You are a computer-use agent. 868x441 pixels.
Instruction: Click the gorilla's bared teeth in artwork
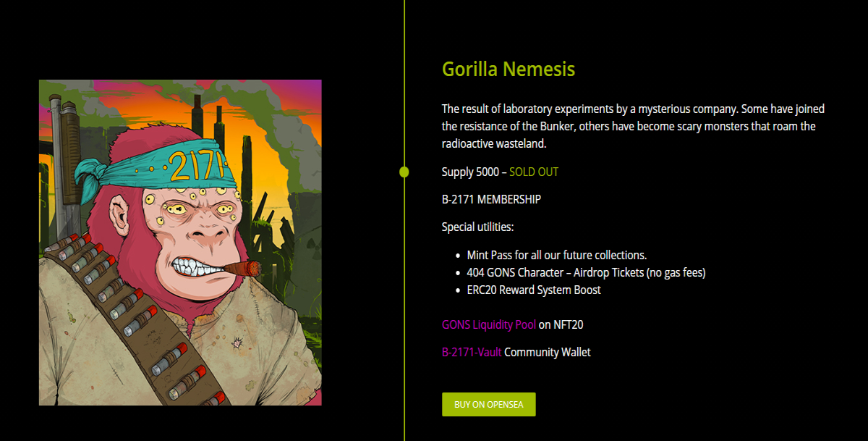[x=197, y=264]
